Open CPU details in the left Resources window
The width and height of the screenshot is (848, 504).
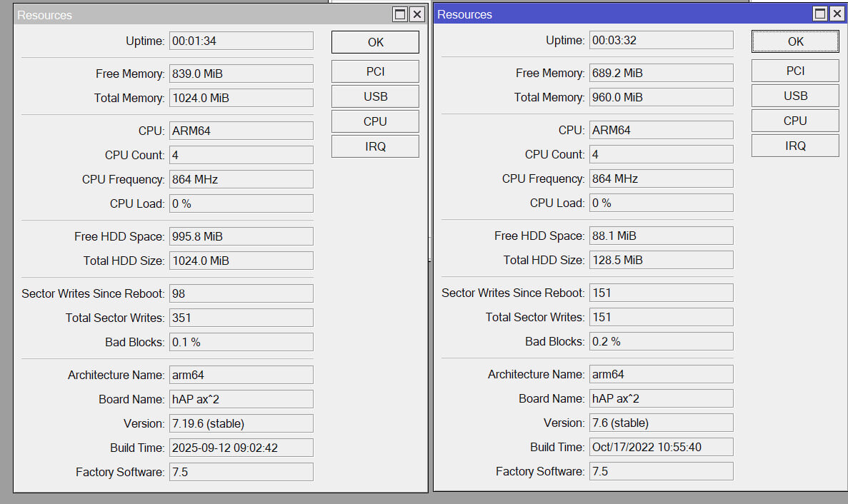tap(375, 121)
